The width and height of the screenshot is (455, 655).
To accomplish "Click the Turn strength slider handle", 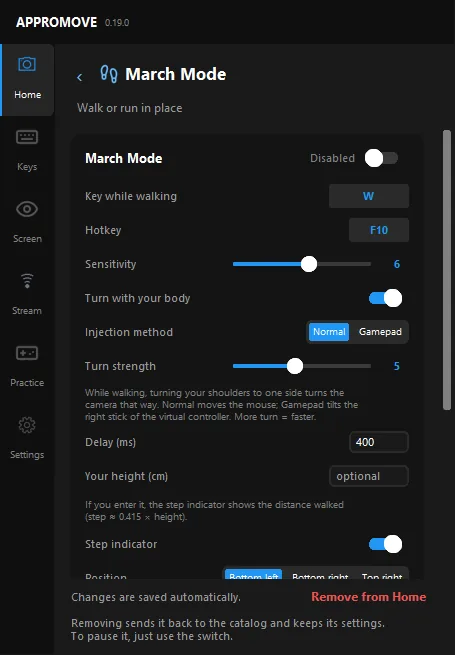I will click(295, 366).
